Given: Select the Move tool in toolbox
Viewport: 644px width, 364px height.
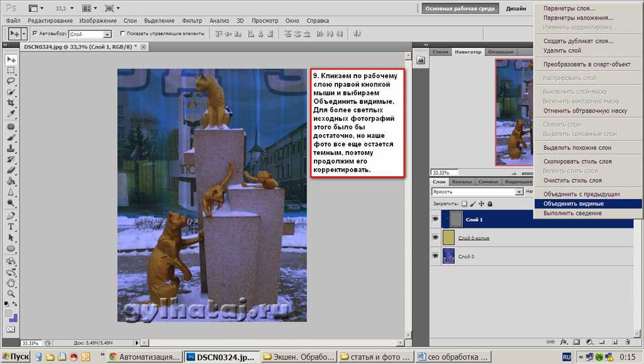Looking at the screenshot, I should point(11,59).
